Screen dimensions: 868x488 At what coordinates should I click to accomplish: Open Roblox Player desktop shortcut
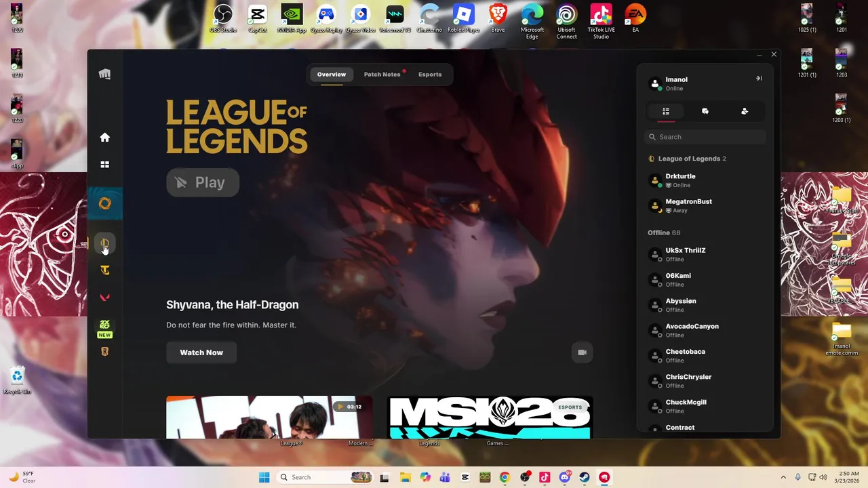464,19
